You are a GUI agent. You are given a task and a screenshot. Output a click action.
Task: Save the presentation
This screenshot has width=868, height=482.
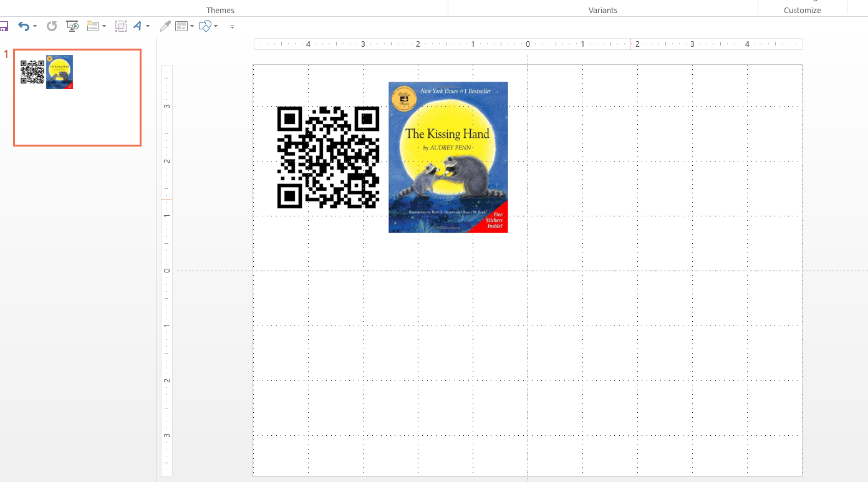4,26
